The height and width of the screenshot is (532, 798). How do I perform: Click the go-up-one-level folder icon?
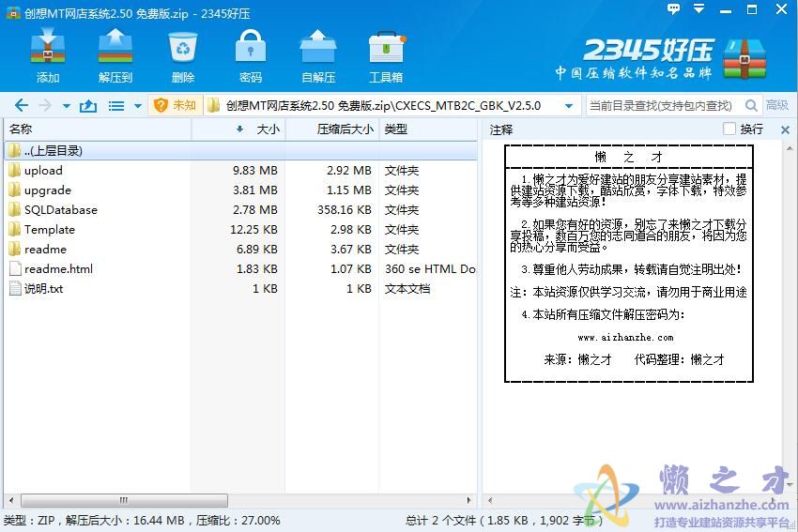tap(88, 106)
